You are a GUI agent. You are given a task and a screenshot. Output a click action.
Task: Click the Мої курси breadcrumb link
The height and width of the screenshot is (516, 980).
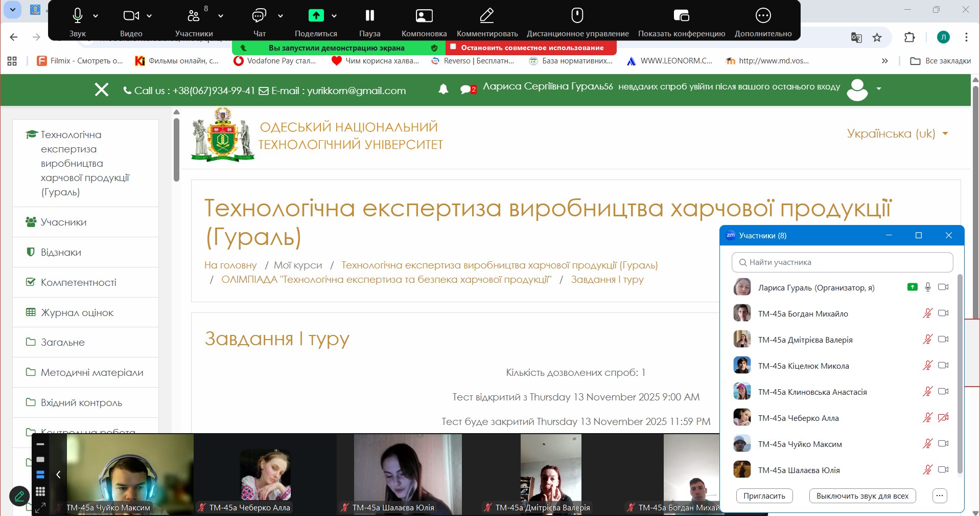(x=298, y=265)
